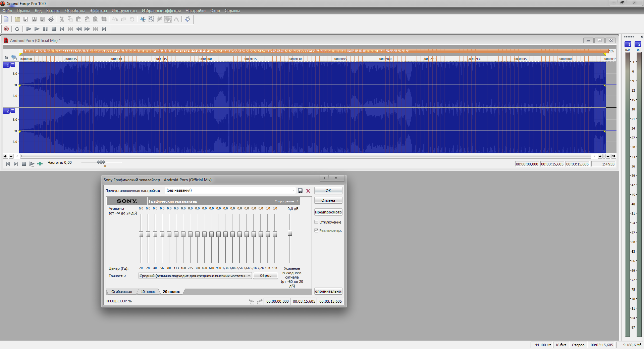Open the Избранные эффекты menu
Screen dimensions: 644x349
[161, 11]
